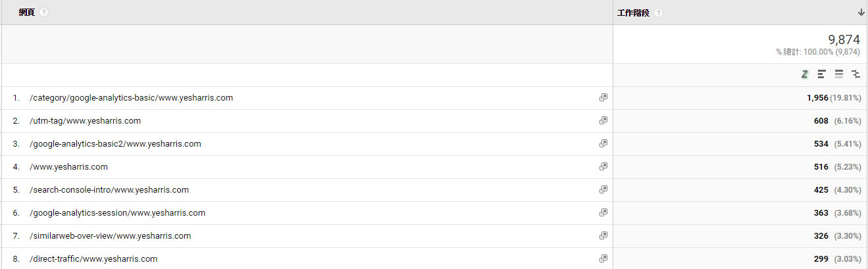The image size is (868, 269).
Task: Open /search-console-intro/www.yesharris.com page link
Action: [x=109, y=190]
